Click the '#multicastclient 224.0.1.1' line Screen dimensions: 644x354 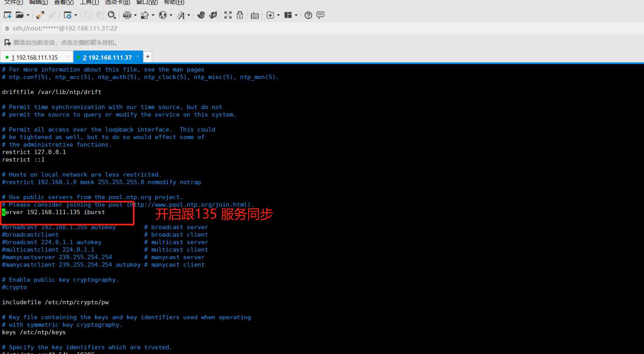point(48,250)
